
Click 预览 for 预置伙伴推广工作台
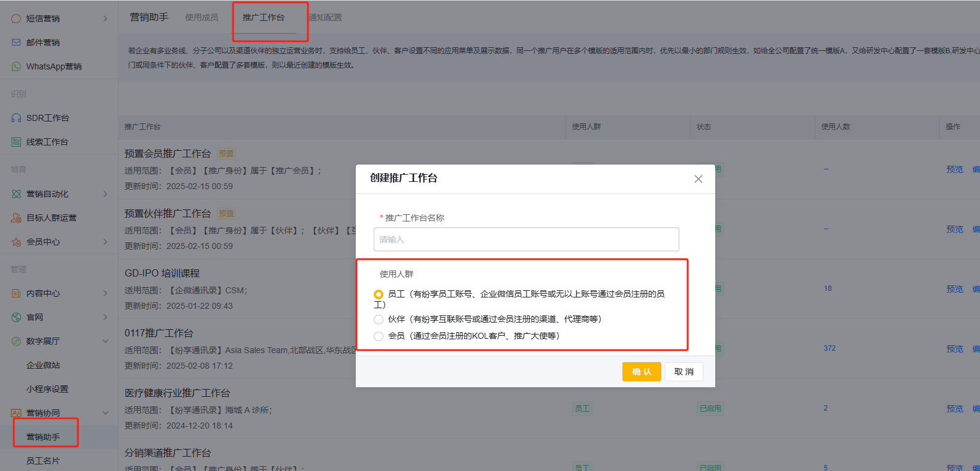point(955,229)
